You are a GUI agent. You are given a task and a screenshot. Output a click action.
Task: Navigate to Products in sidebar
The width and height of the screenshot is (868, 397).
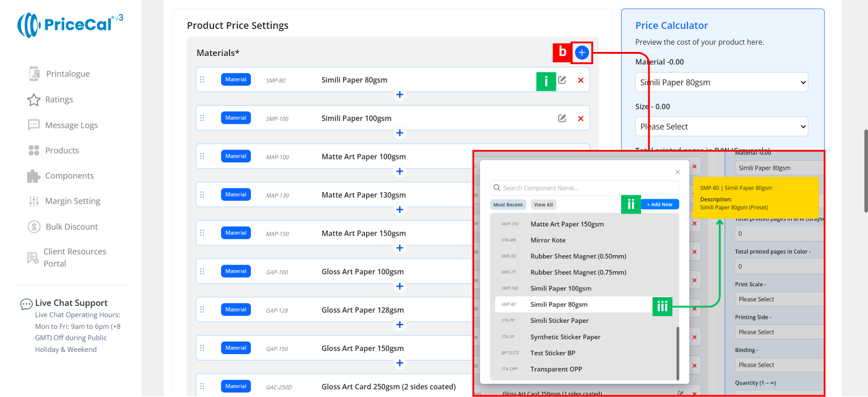[62, 150]
